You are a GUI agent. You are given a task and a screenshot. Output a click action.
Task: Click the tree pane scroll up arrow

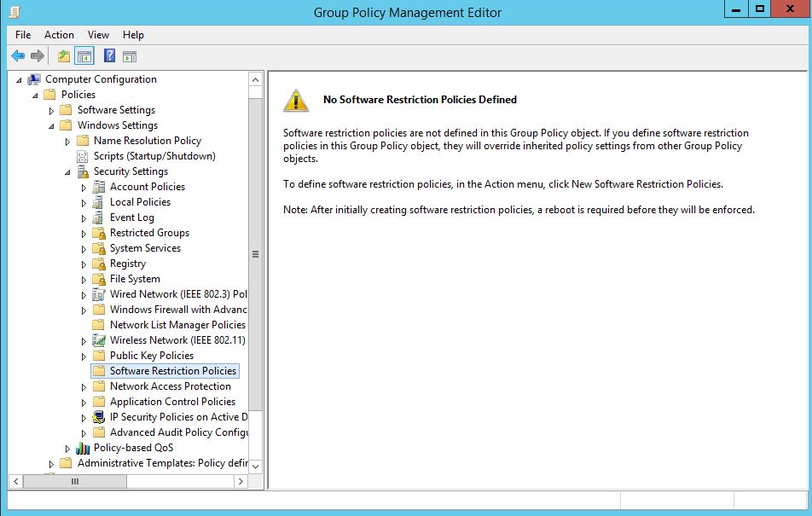pos(255,80)
